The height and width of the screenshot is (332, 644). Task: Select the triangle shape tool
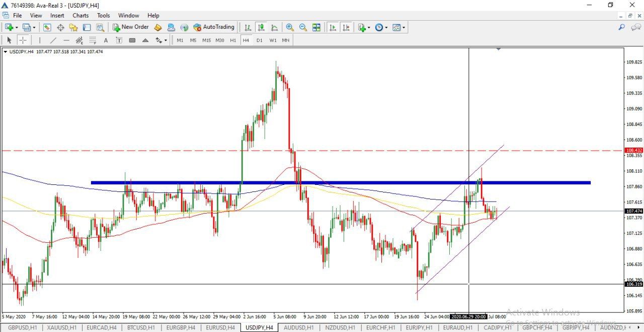[x=145, y=40]
